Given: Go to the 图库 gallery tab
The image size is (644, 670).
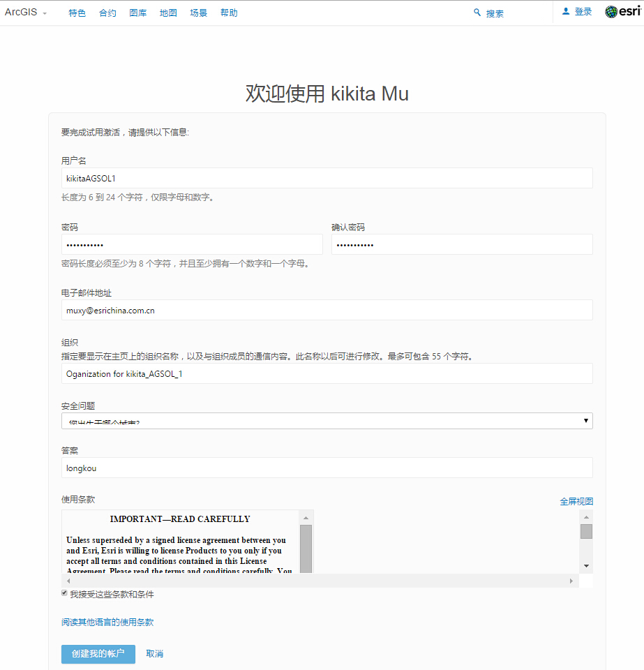Looking at the screenshot, I should tap(138, 13).
